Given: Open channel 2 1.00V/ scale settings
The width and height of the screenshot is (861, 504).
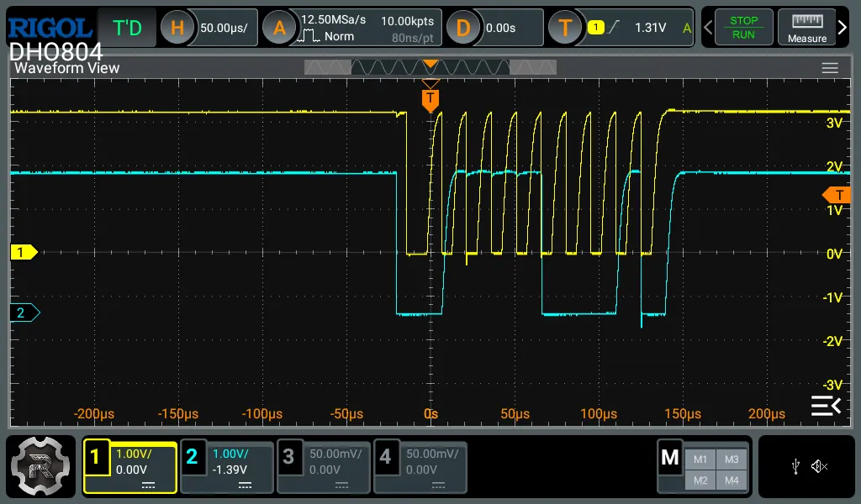Looking at the screenshot, I should tap(230, 454).
